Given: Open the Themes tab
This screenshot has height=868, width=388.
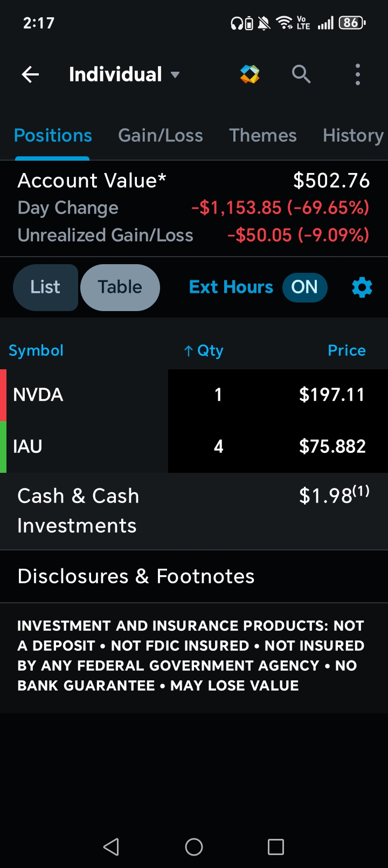Looking at the screenshot, I should (263, 135).
